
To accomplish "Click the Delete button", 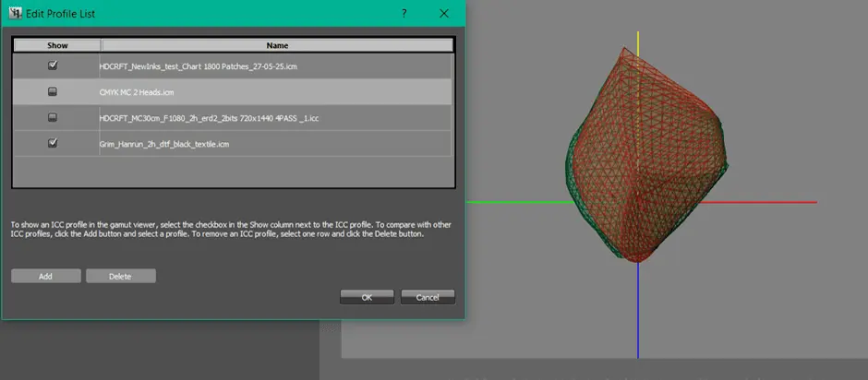I will [121, 276].
